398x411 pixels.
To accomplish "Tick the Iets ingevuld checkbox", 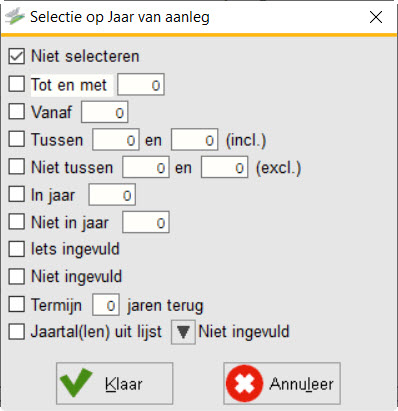I will pos(17,249).
